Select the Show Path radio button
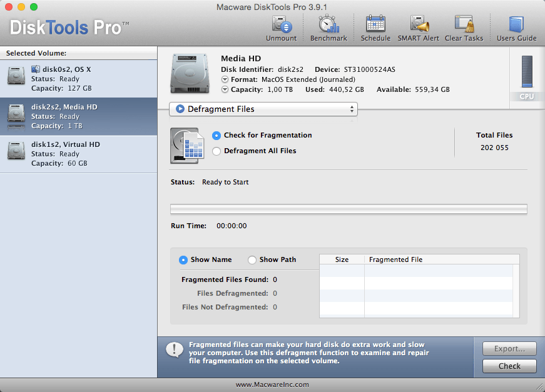Viewport: 545px width, 392px height. click(252, 259)
